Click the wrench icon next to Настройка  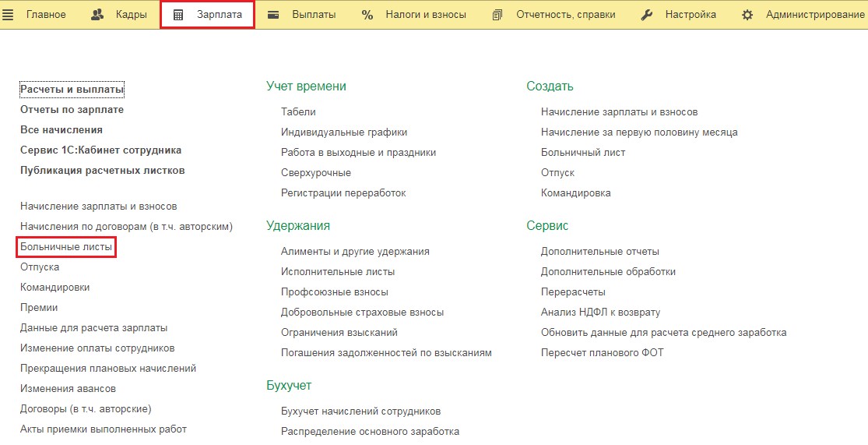pyautogui.click(x=647, y=15)
